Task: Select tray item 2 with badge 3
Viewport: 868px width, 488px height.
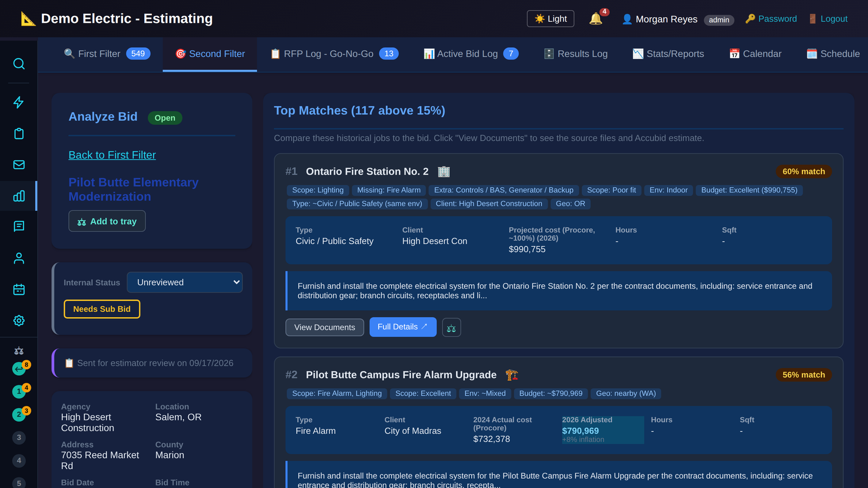Action: [19, 414]
